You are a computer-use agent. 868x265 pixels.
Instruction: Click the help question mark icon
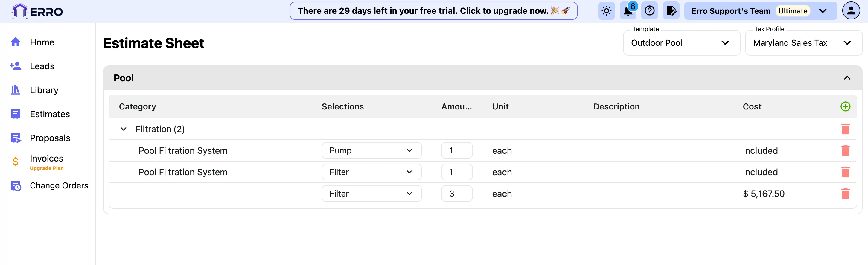pyautogui.click(x=649, y=11)
